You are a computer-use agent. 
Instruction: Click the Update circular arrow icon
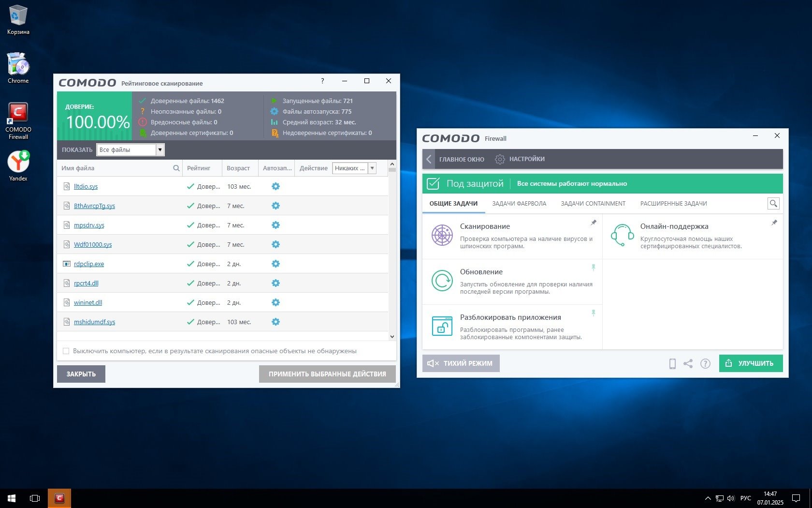(x=442, y=281)
